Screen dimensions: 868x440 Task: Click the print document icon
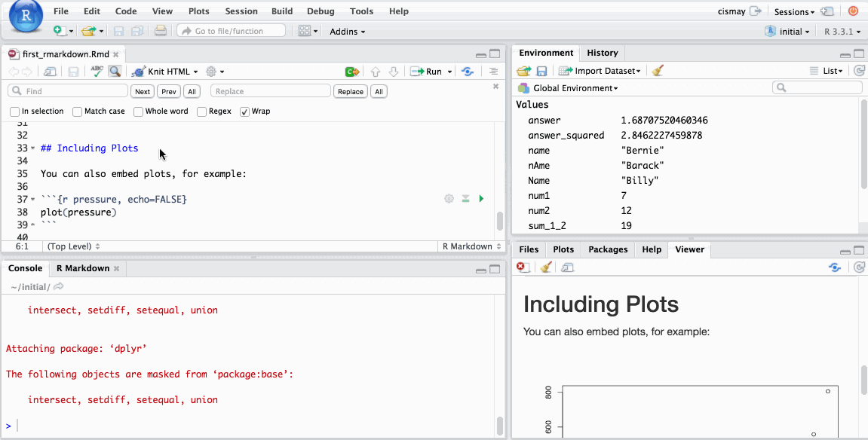(x=160, y=31)
